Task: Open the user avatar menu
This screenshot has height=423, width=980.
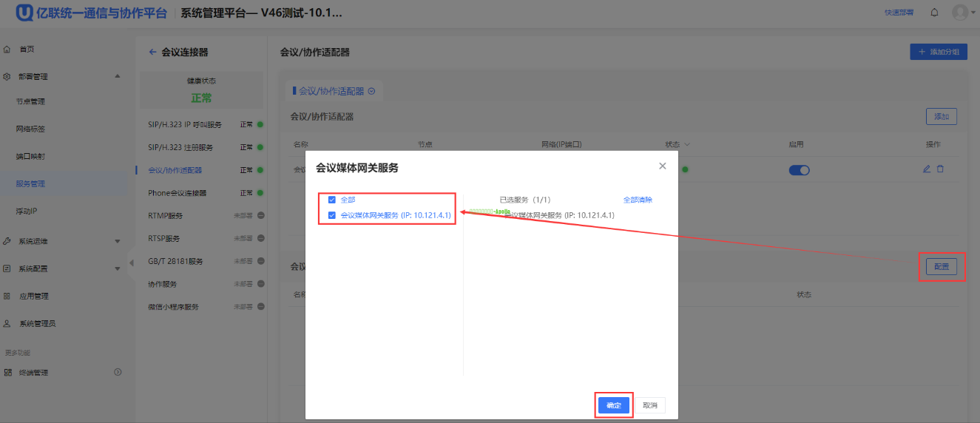Action: (x=960, y=13)
